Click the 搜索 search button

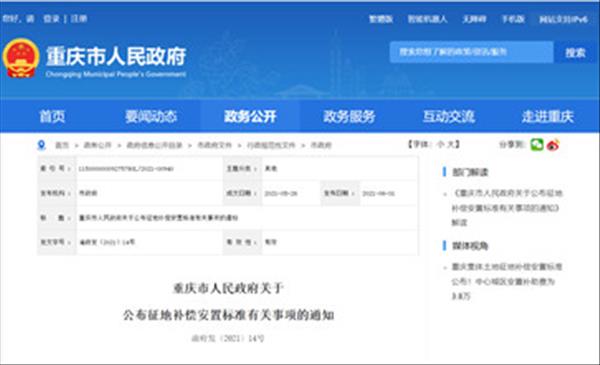point(576,52)
